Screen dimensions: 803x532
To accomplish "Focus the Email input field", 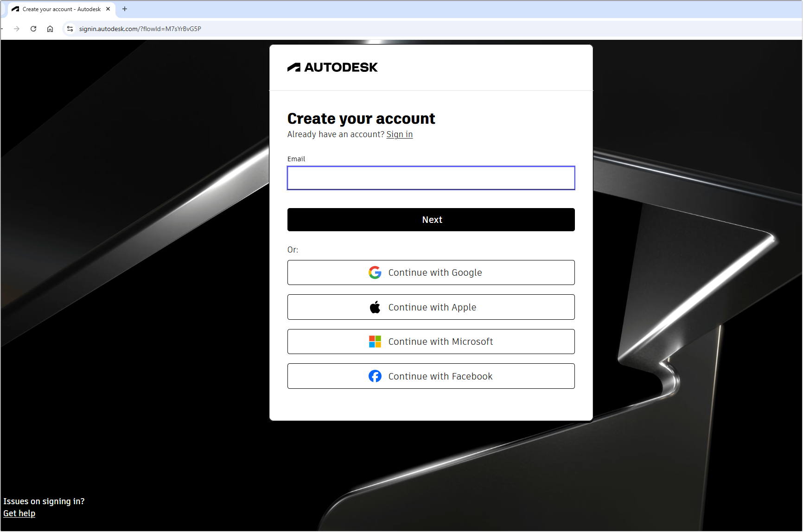I will coord(431,178).
